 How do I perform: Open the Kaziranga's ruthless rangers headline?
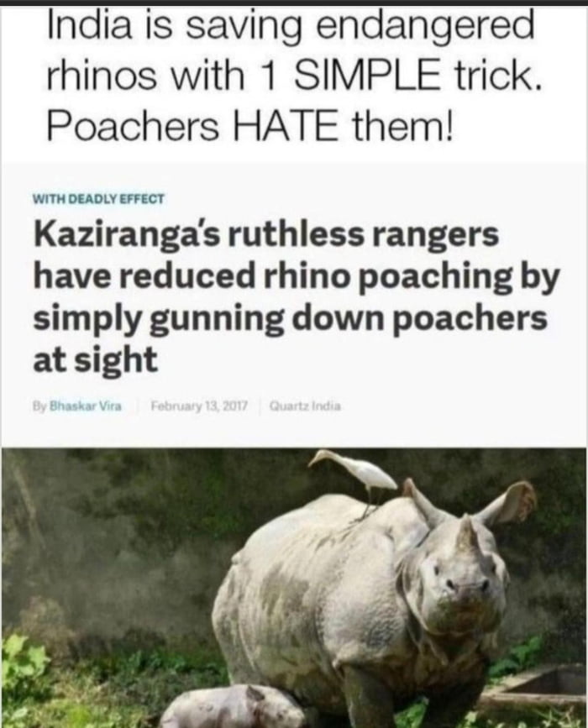(296, 296)
